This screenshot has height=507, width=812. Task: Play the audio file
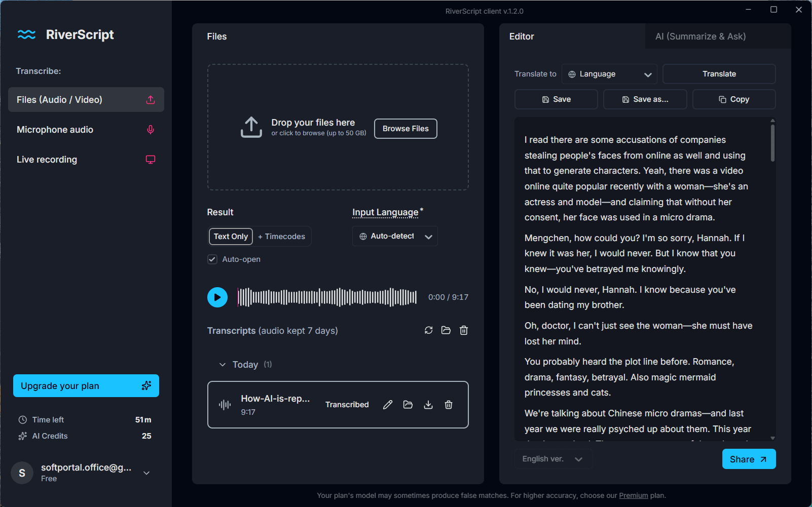click(x=217, y=297)
